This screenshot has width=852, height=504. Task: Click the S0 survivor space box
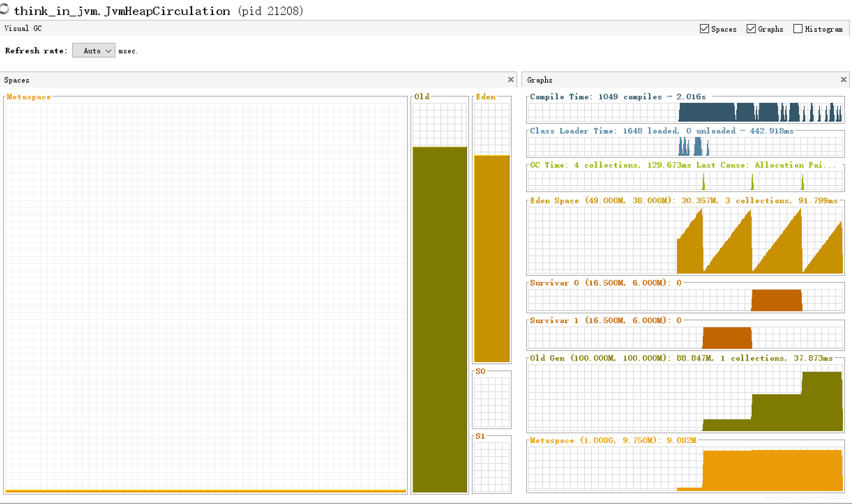(492, 402)
